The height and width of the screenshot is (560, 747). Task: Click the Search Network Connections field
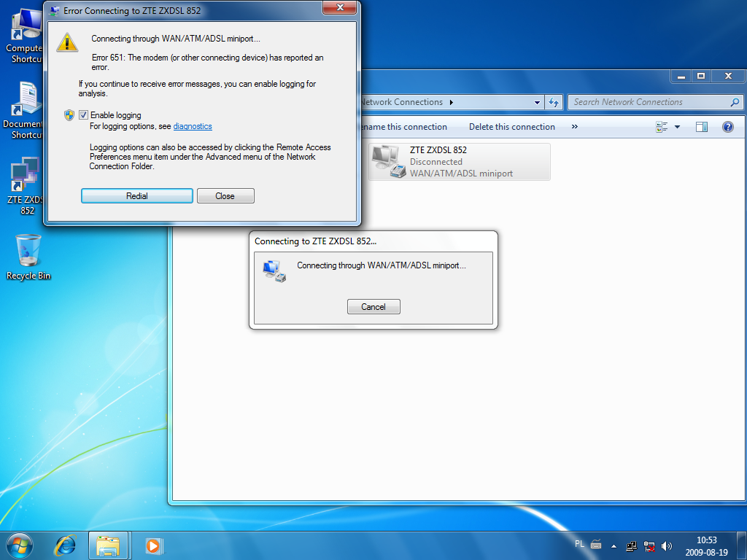click(649, 102)
